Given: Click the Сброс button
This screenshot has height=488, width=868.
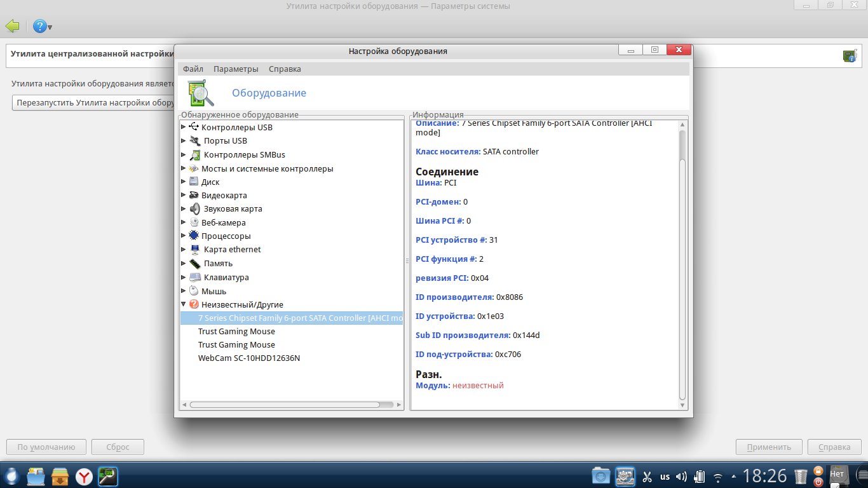Looking at the screenshot, I should coord(118,447).
